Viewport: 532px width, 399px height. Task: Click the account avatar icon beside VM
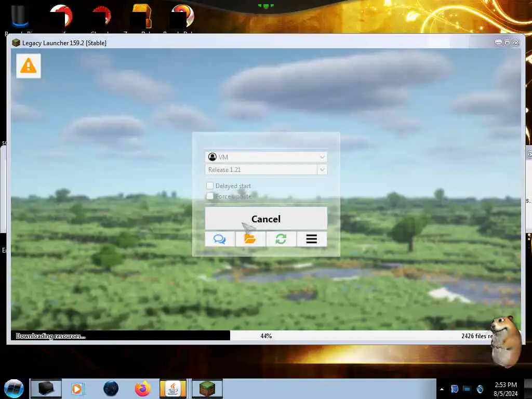(212, 157)
